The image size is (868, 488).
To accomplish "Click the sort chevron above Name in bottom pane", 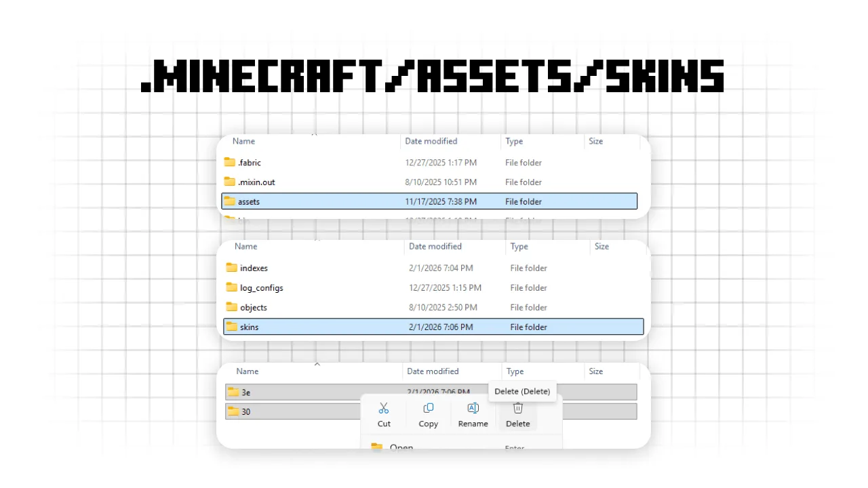I will pos(317,364).
